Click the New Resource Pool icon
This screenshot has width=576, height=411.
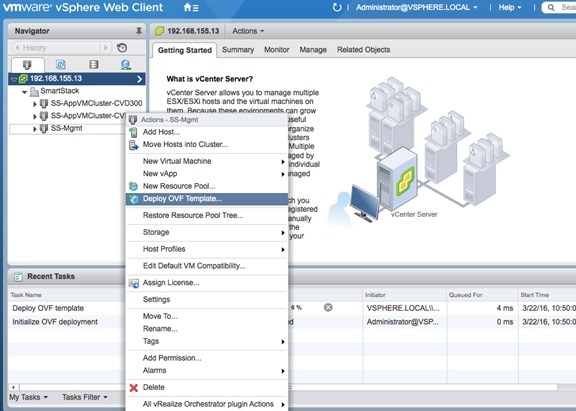(x=133, y=186)
